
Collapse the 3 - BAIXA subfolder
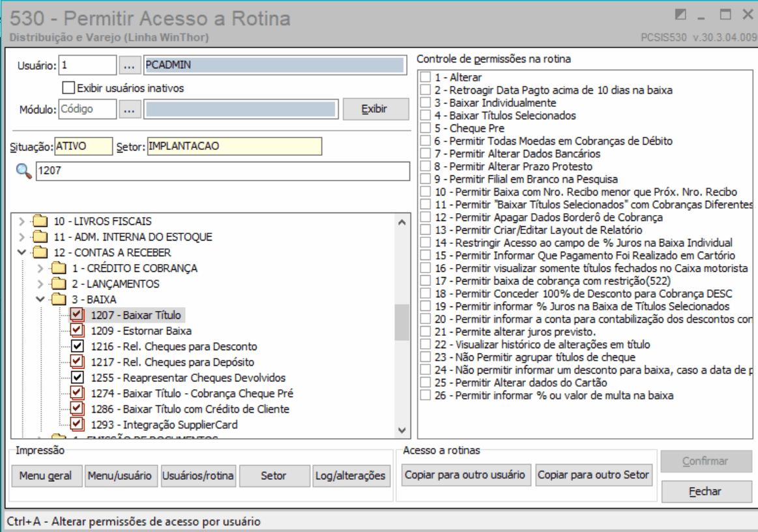40,299
